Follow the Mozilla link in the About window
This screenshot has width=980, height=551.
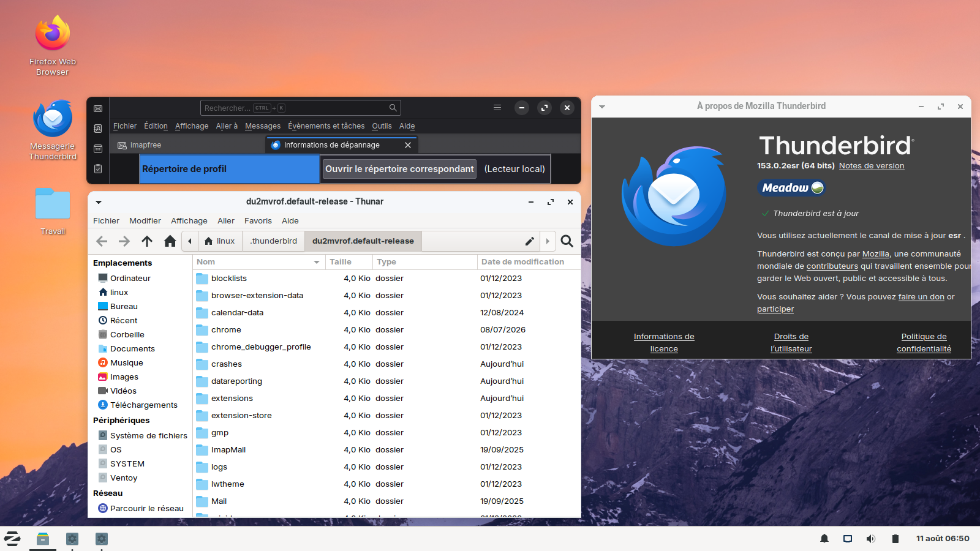pos(876,254)
